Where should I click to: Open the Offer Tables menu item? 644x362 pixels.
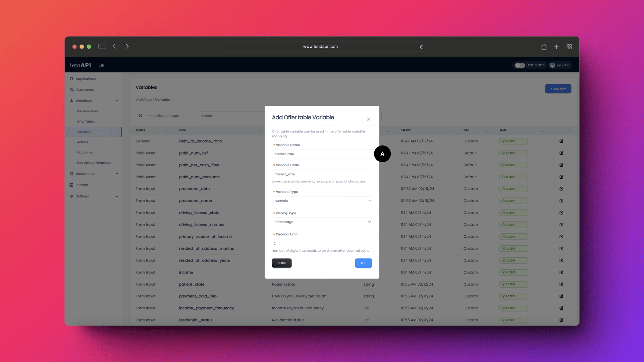[86, 121]
